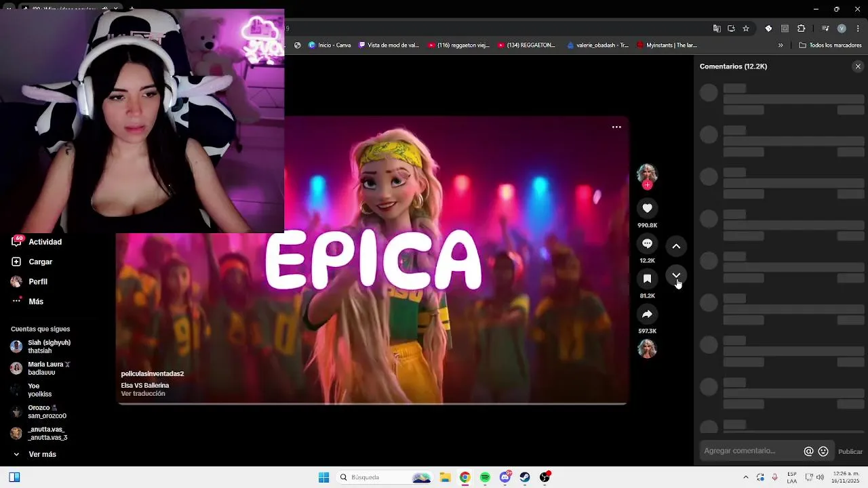Go to the next video with down arrow
Image resolution: width=868 pixels, height=488 pixels.
pyautogui.click(x=676, y=275)
